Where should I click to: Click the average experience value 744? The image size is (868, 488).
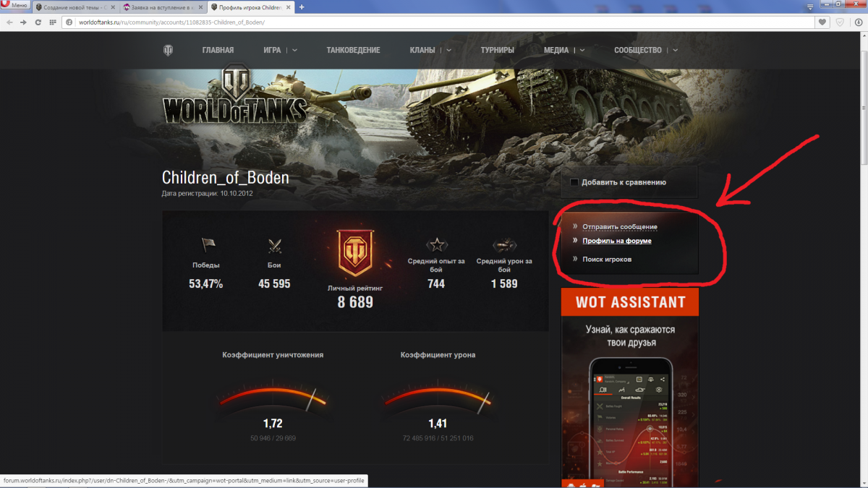[x=436, y=284]
